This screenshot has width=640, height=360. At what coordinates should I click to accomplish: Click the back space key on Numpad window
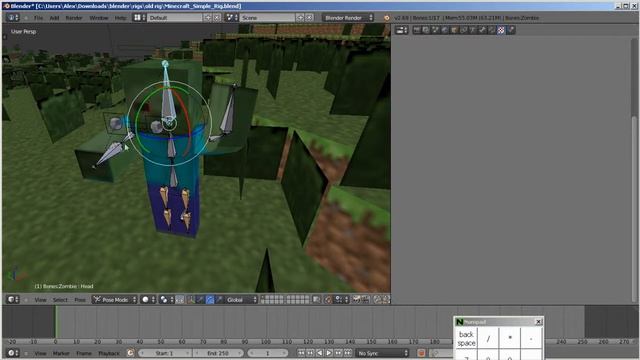coord(466,338)
